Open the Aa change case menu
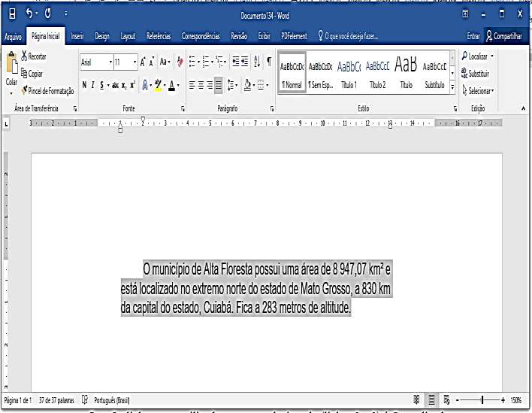This screenshot has height=413, width=532. (165, 62)
